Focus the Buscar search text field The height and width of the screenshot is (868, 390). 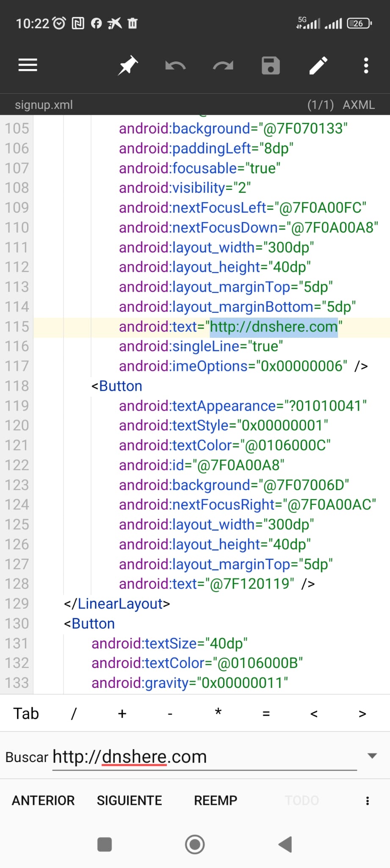tap(203, 757)
